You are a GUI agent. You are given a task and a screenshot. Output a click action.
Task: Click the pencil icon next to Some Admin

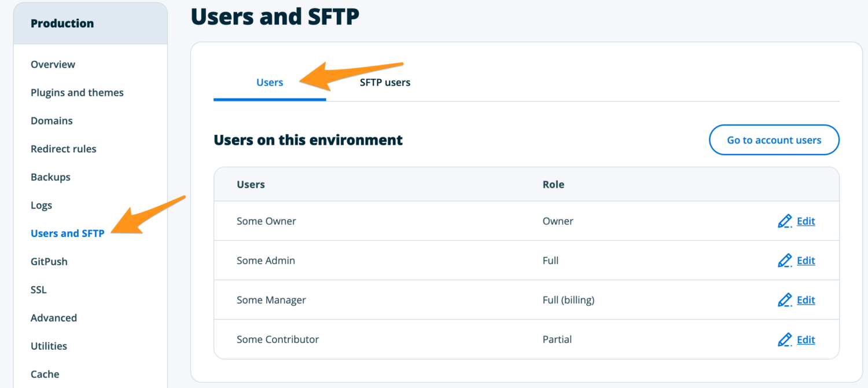pyautogui.click(x=785, y=260)
